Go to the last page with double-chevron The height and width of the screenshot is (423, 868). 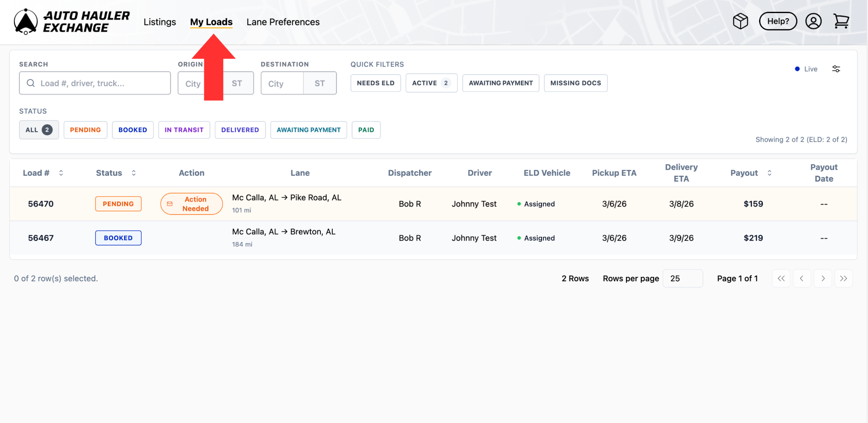[843, 279]
